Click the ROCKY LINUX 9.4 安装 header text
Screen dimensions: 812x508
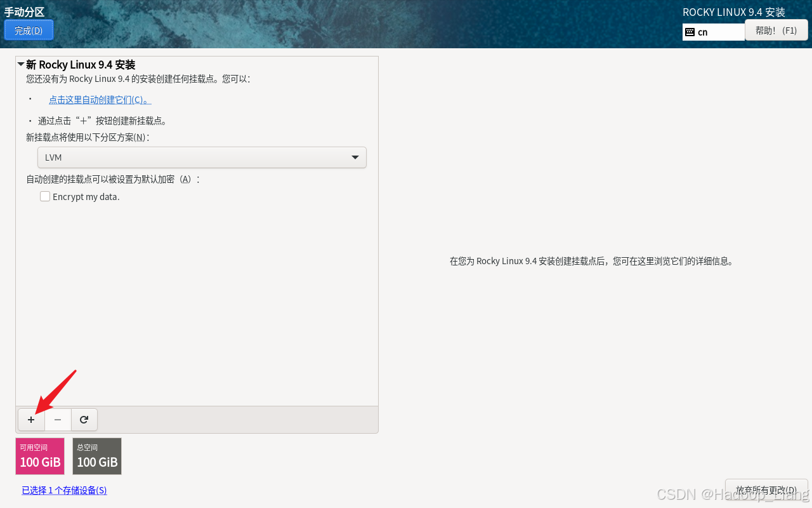coord(734,12)
